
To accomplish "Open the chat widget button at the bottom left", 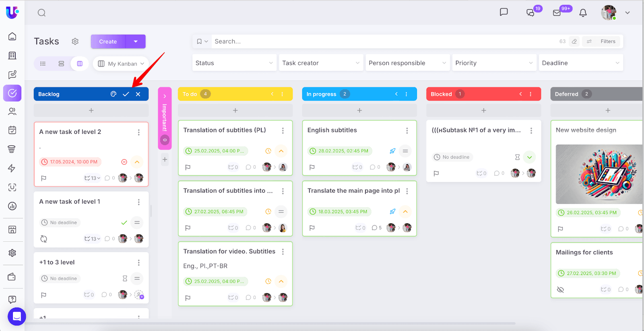I will tap(17, 317).
